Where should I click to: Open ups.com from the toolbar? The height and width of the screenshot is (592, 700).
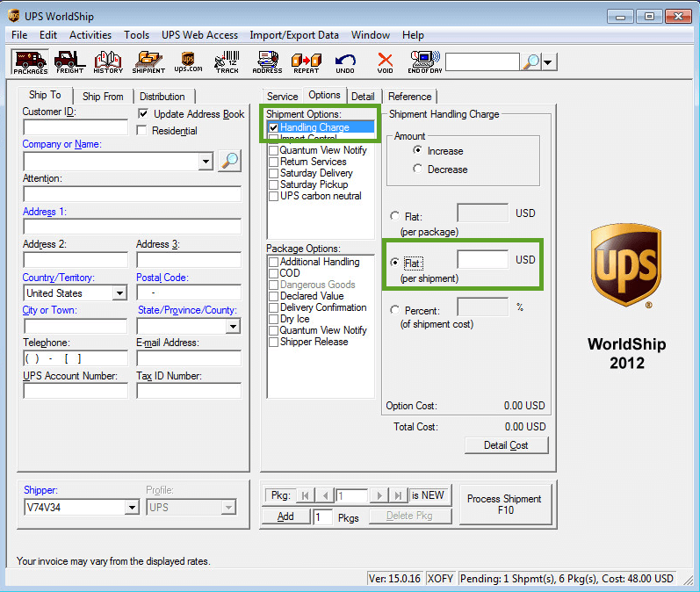[x=188, y=62]
